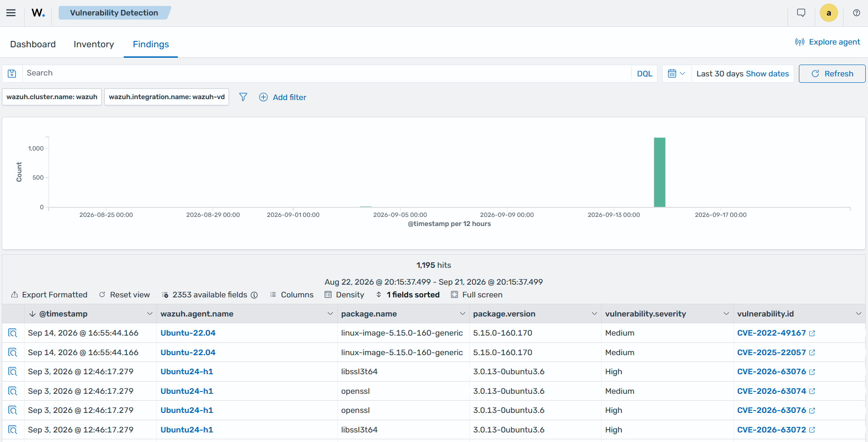Open the Columns selector

pos(292,295)
